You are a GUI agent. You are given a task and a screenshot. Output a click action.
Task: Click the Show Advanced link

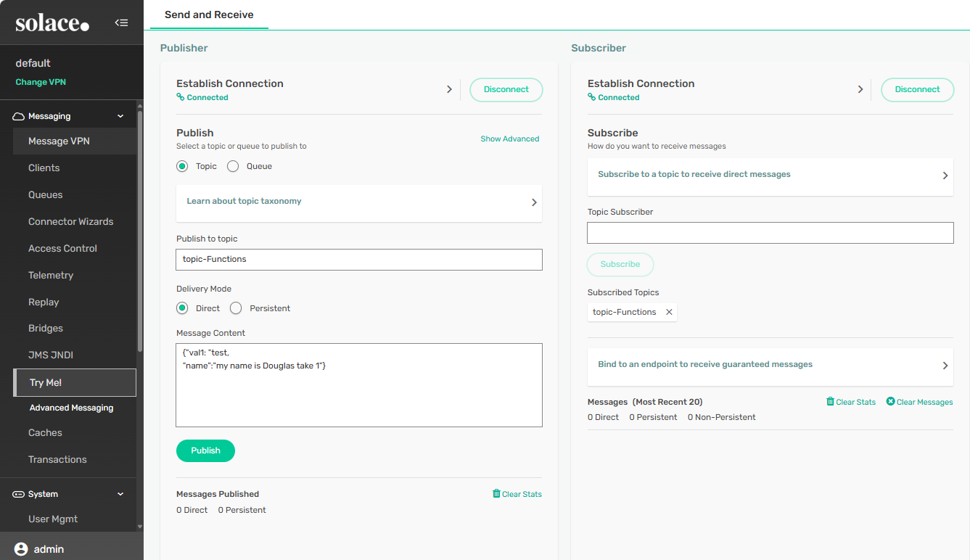coord(509,139)
